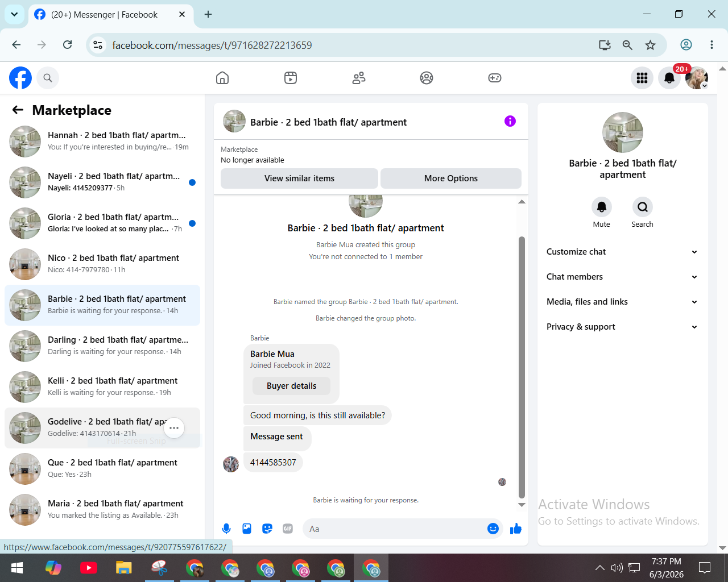Open Chrome profile icon
Viewport: 728px width, 582px height.
tap(686, 45)
